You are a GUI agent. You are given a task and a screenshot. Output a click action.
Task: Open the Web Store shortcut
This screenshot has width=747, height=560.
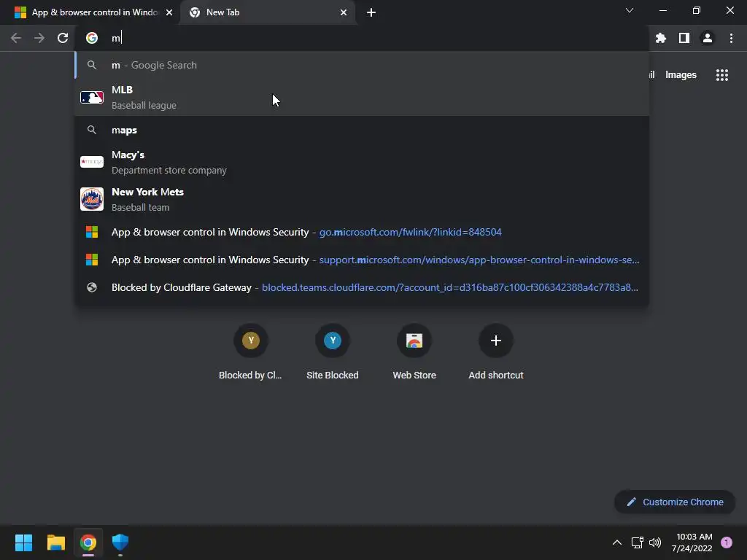pos(414,351)
